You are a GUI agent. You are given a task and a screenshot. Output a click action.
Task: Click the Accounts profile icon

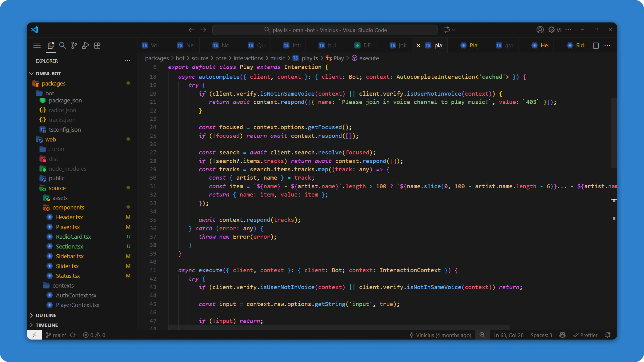coord(540,30)
